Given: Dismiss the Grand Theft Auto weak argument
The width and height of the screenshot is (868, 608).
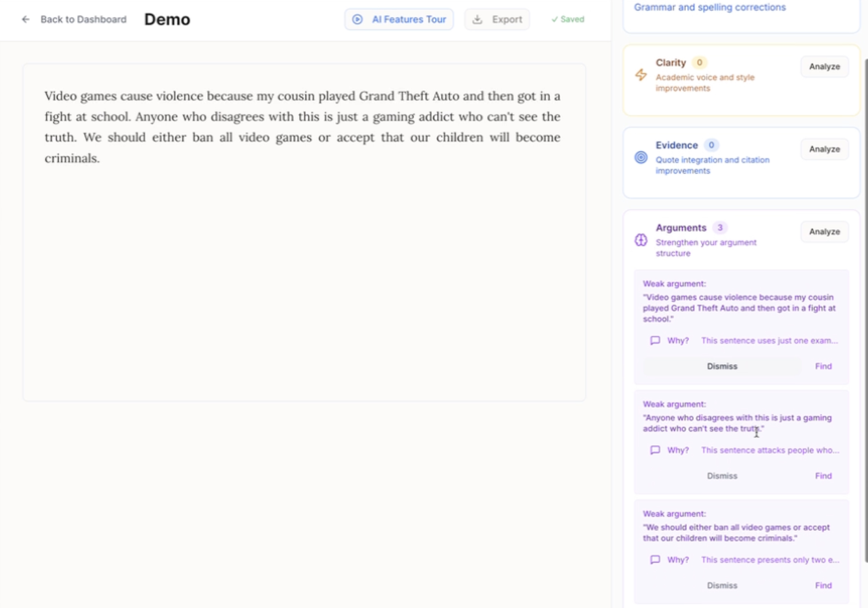Looking at the screenshot, I should (x=722, y=366).
